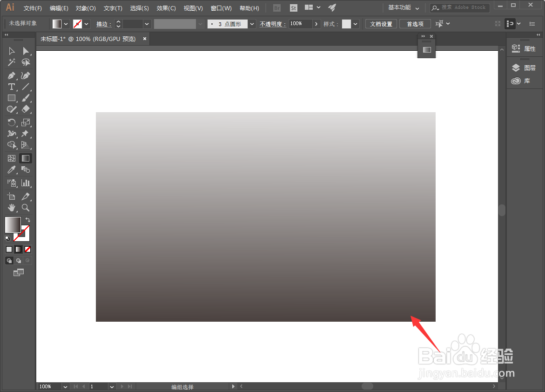
Task: Select the Perspective Grid tool
Action: coord(26,145)
